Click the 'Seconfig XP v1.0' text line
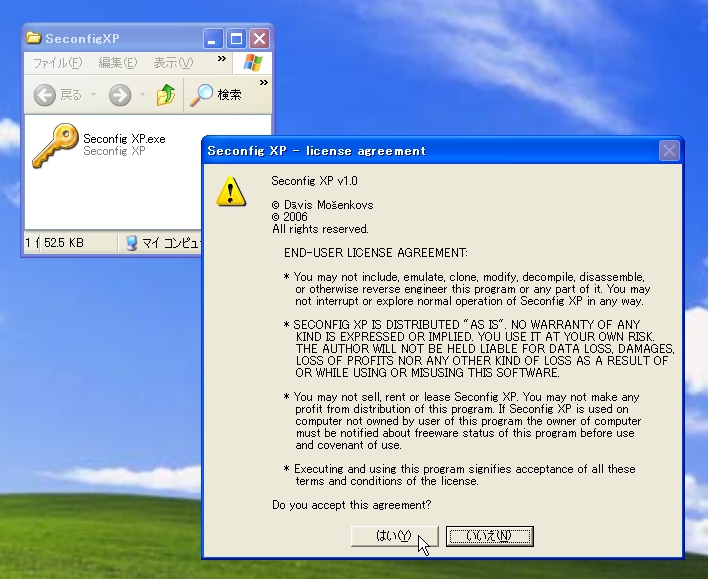Image resolution: width=708 pixels, height=579 pixels. (314, 181)
